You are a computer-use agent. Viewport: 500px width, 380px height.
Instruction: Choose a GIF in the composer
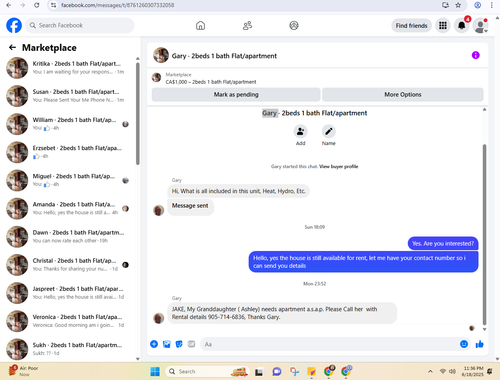(191, 344)
